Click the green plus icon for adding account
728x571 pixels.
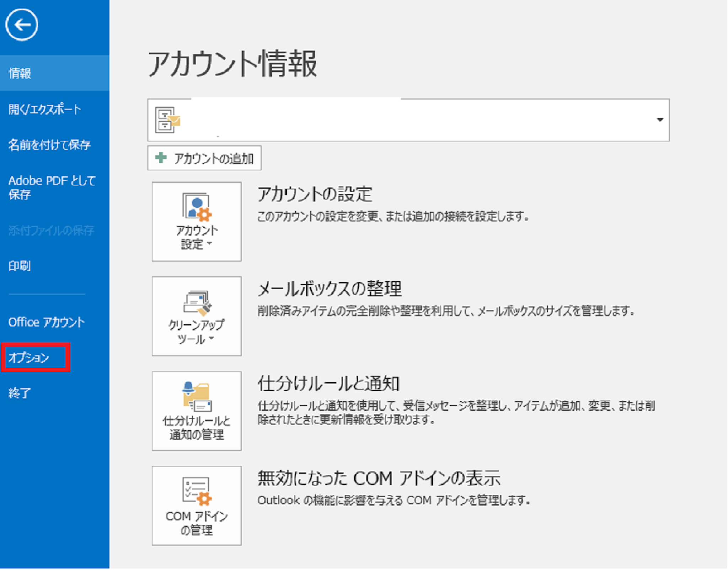click(x=161, y=158)
